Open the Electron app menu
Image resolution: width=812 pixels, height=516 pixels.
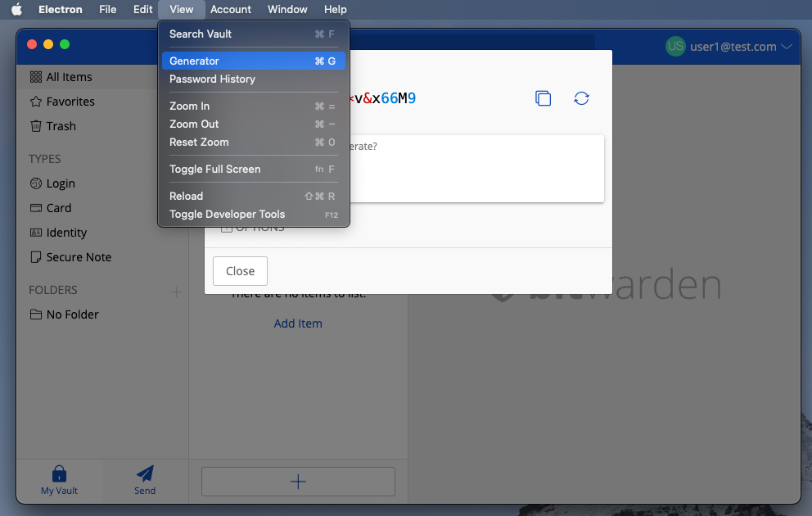[x=60, y=9]
